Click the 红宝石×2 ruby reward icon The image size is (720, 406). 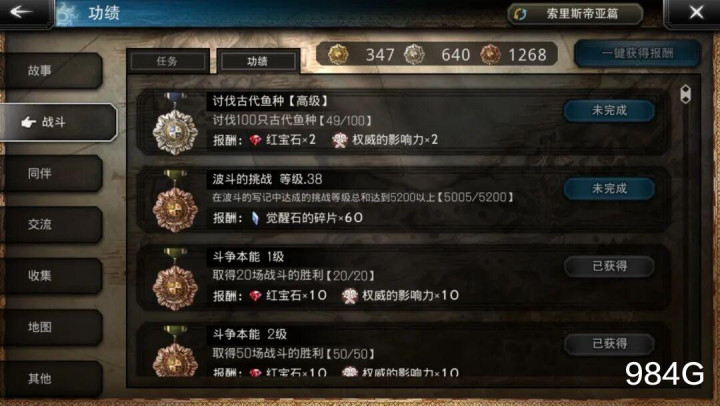pos(255,140)
